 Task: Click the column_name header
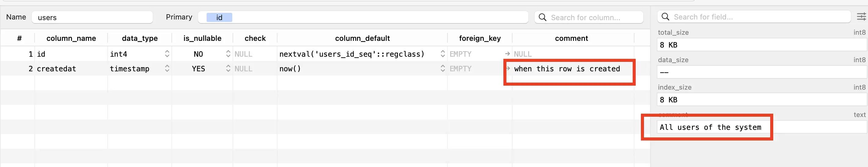point(71,38)
